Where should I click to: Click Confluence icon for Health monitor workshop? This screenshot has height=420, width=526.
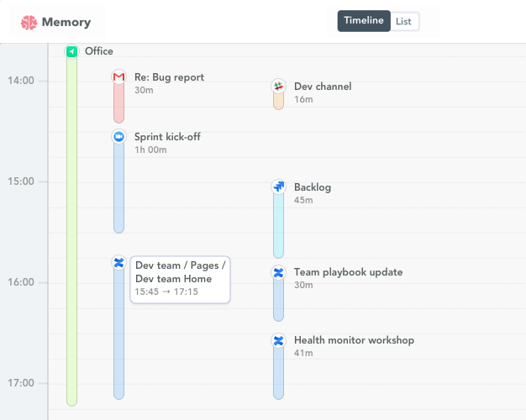tap(278, 340)
